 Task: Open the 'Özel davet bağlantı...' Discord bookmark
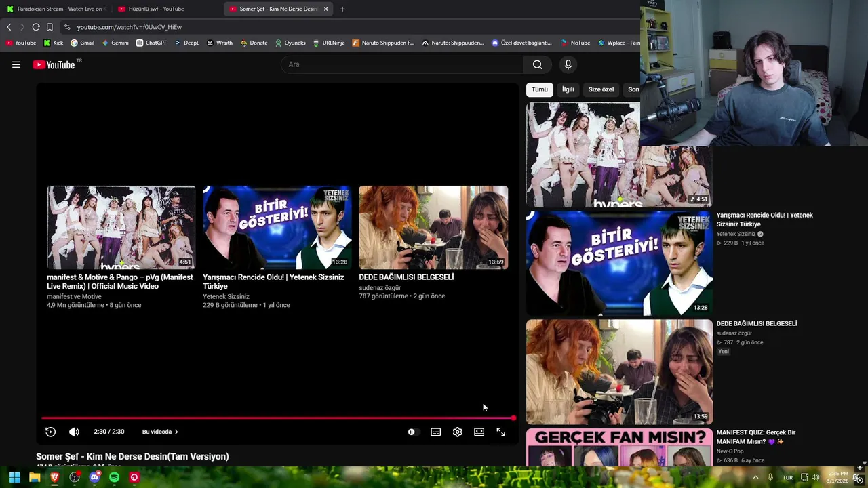(521, 43)
